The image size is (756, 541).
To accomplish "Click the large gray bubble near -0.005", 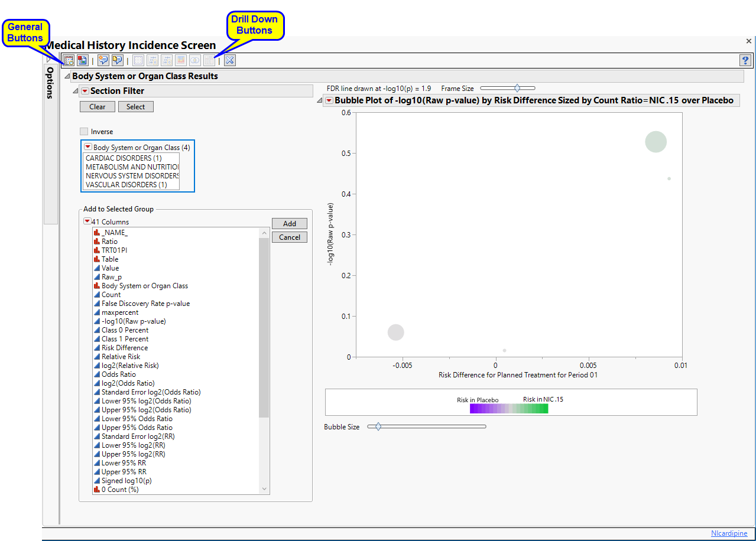I will 395,333.
